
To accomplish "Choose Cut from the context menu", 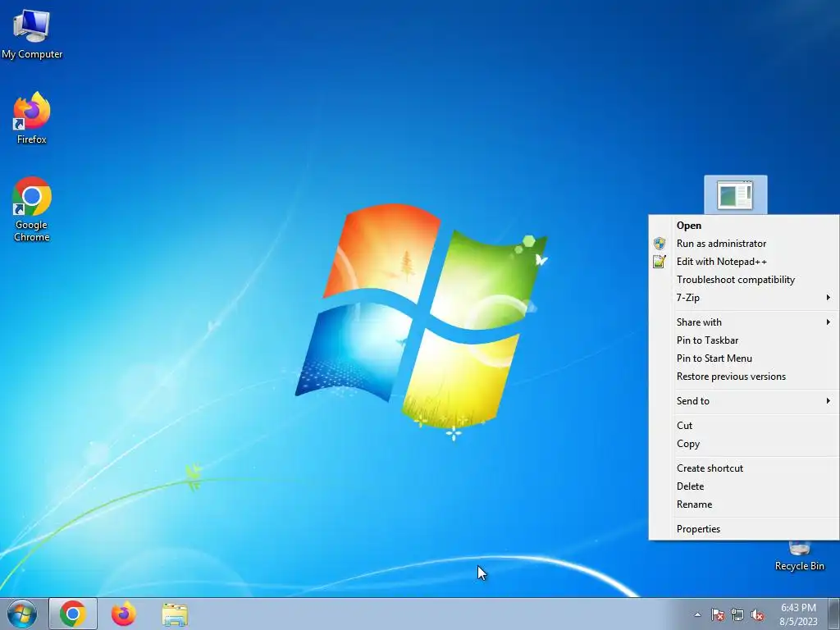I will pyautogui.click(x=743, y=426).
